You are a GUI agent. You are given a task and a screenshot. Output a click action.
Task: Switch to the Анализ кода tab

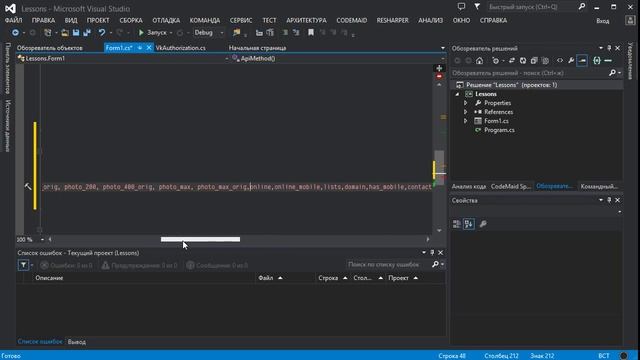(469, 187)
